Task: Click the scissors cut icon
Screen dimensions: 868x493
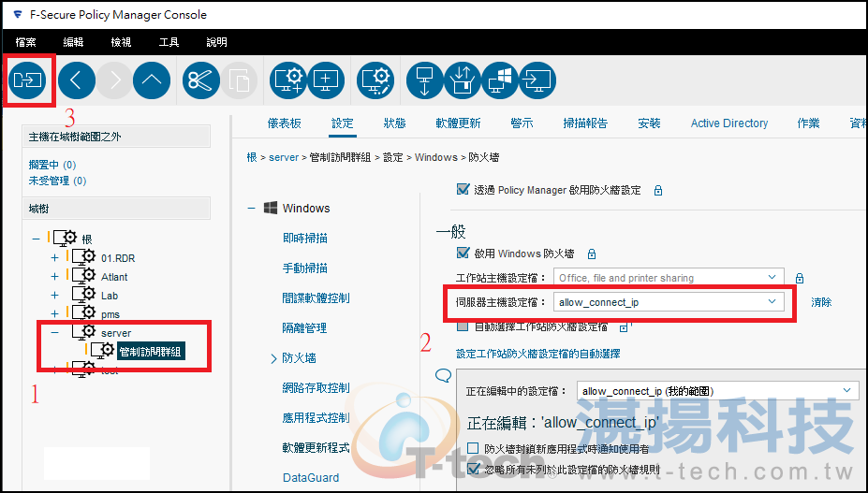Action: (201, 80)
